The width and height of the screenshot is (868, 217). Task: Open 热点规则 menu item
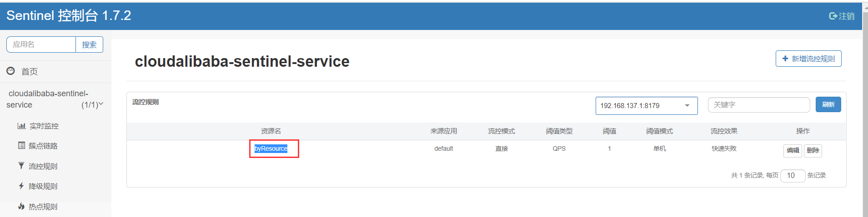pyautogui.click(x=43, y=207)
